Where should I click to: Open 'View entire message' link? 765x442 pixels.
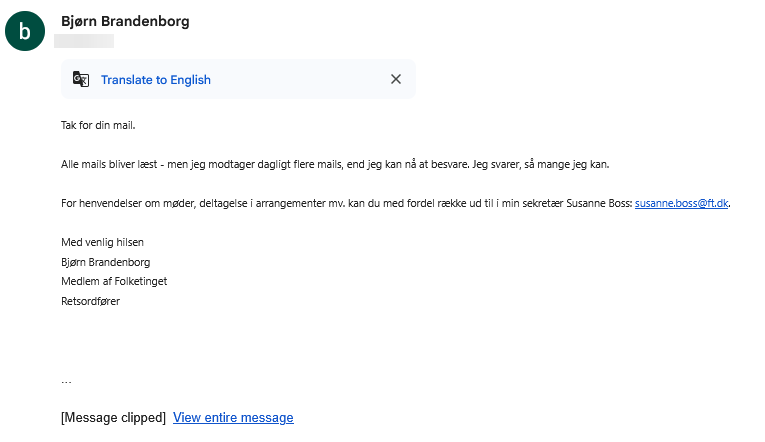233,418
